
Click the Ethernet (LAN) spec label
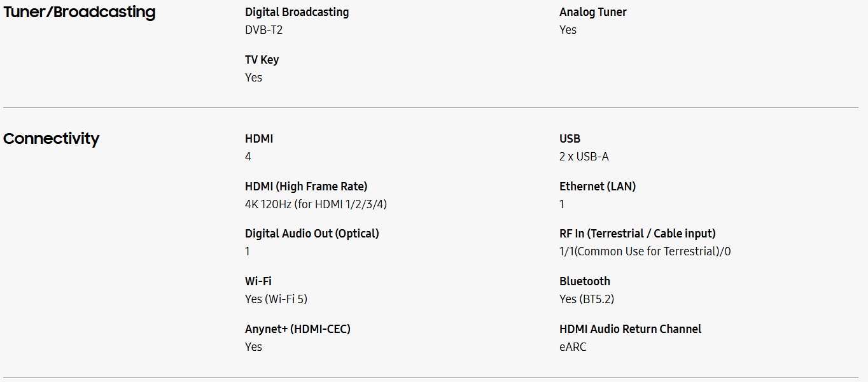click(598, 187)
